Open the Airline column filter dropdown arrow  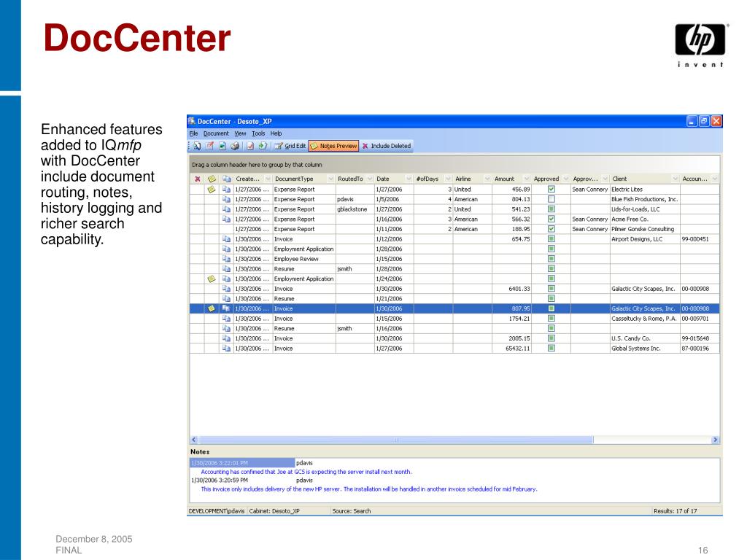[487, 179]
